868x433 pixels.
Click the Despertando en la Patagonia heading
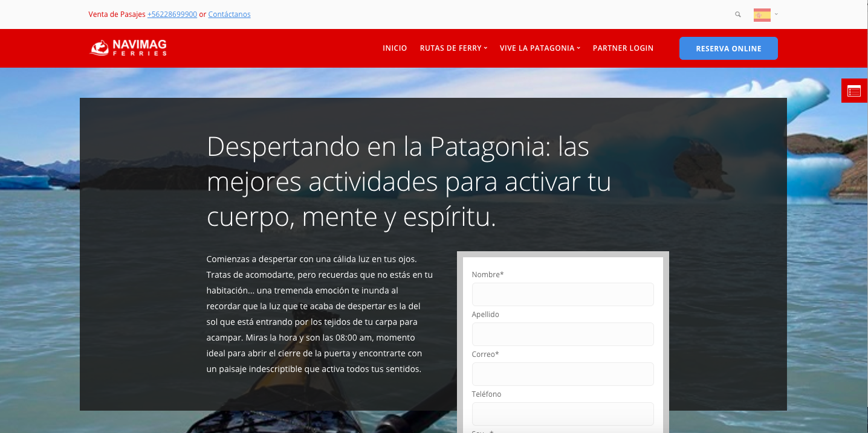tap(409, 182)
